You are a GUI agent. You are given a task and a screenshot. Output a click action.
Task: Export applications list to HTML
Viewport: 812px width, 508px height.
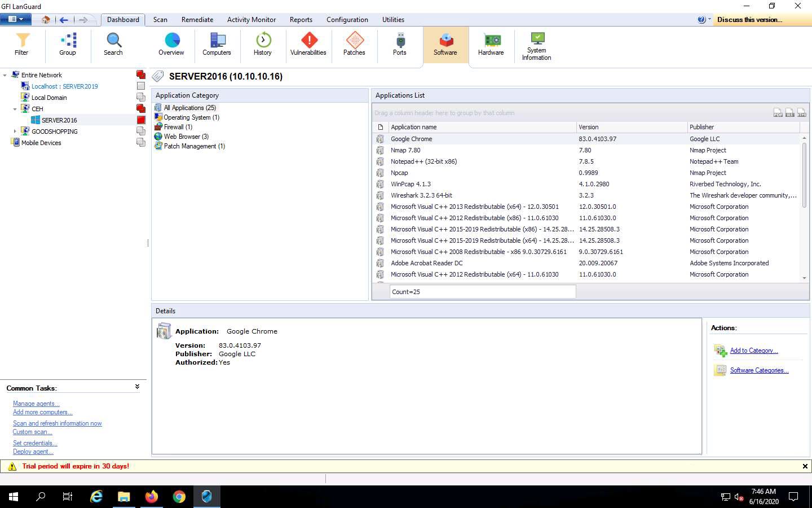802,113
